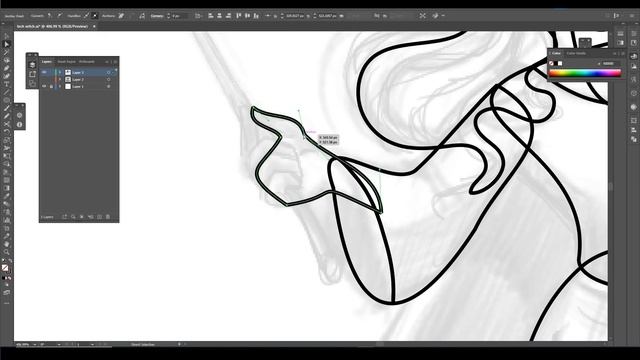Select the Scale tool
Viewport: 640px width, 360px height.
(x=6, y=140)
